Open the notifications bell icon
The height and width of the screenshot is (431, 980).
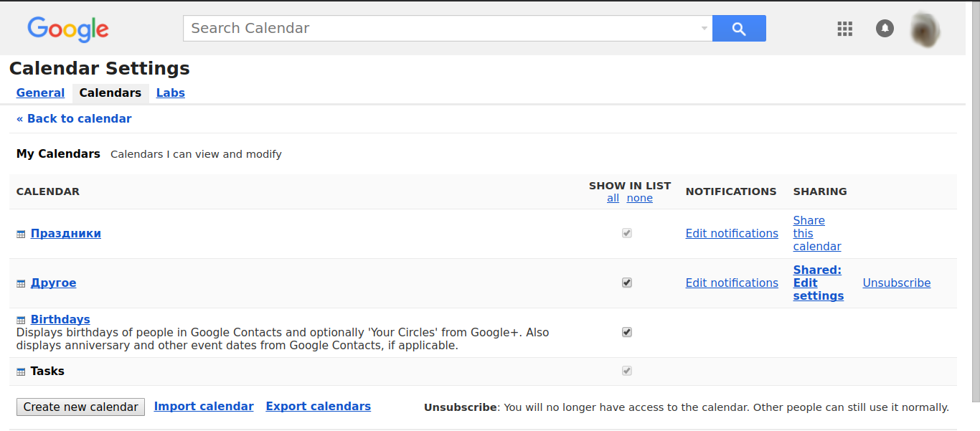pyautogui.click(x=885, y=29)
